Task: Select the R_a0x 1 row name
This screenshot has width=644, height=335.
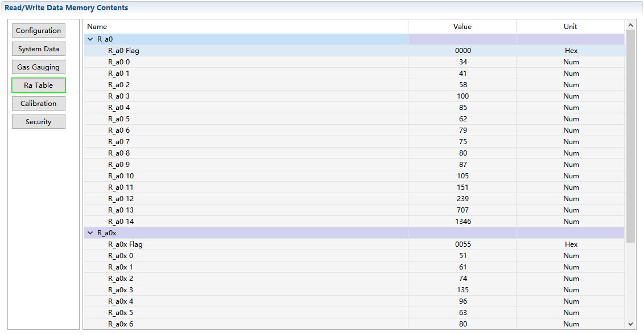Action: (121, 267)
